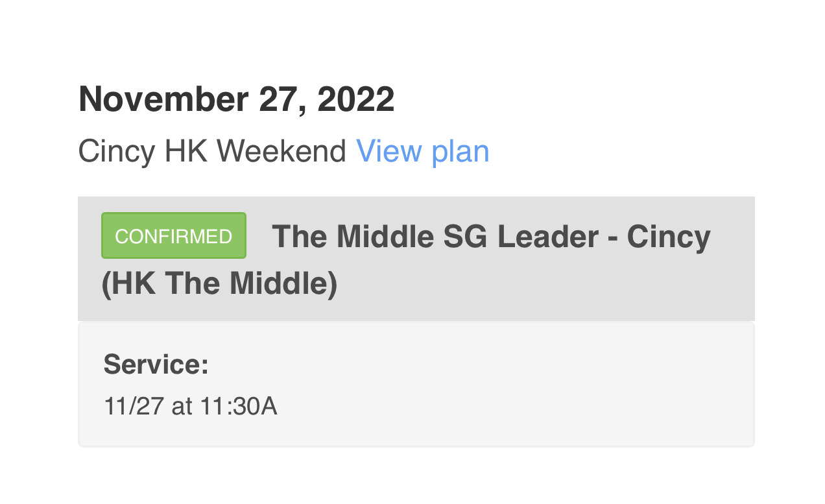Viewport: 825px width, 504px height.
Task: Select the word Leader in the position title
Action: click(547, 237)
